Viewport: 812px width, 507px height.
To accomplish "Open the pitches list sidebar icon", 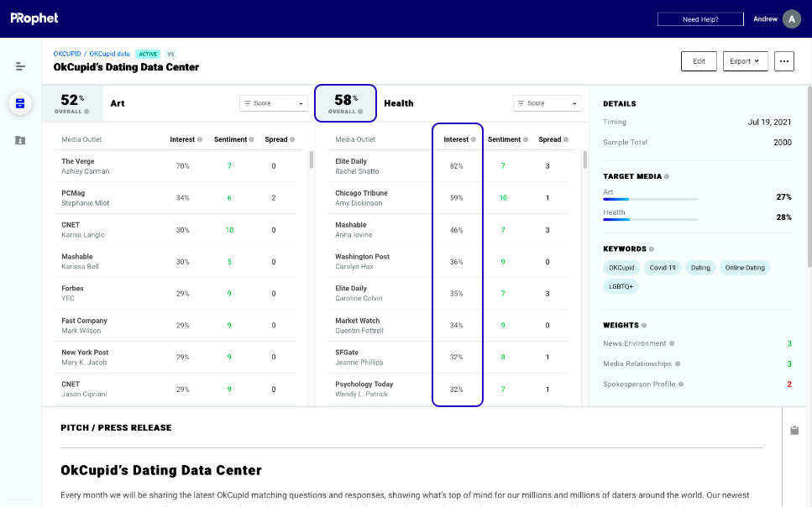I will coord(20,103).
